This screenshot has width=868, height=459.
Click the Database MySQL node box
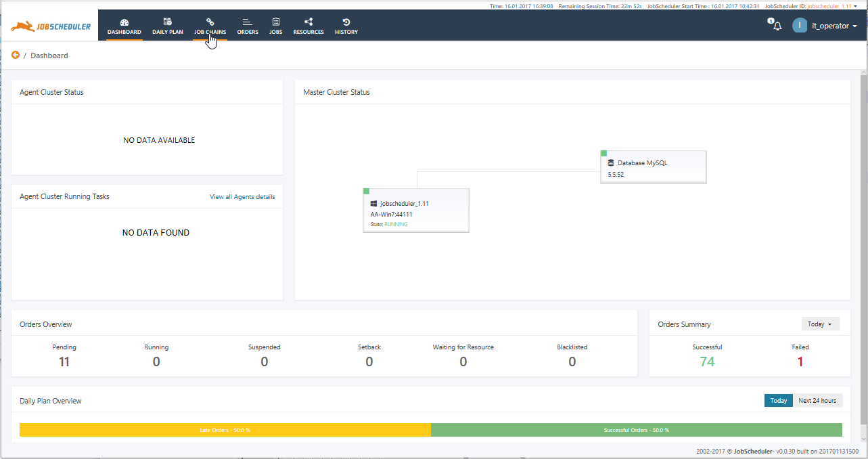[654, 167]
